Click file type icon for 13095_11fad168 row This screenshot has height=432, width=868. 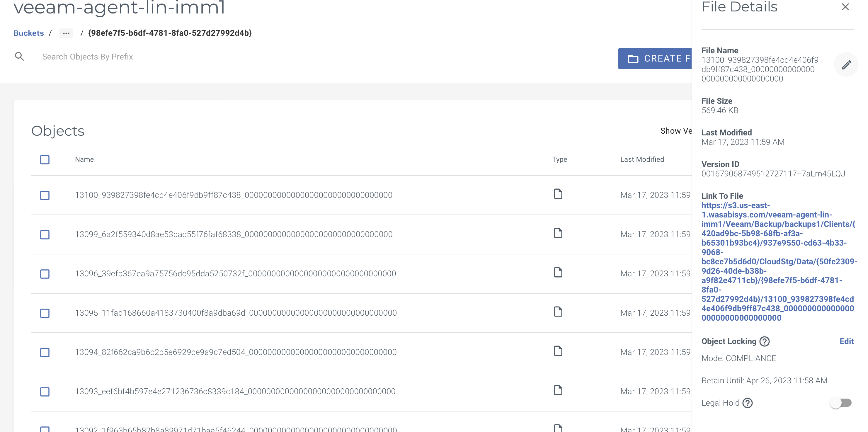click(558, 312)
